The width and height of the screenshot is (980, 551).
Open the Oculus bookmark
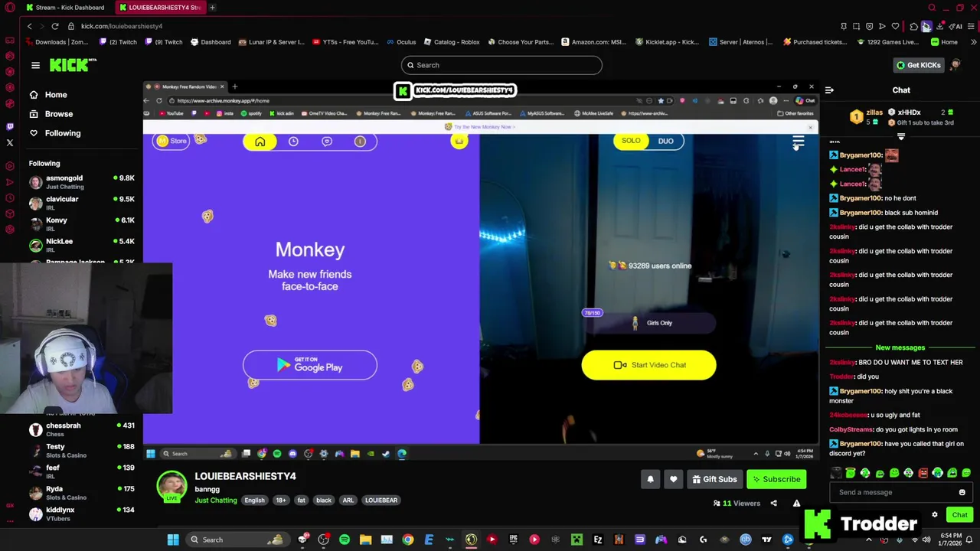(400, 42)
